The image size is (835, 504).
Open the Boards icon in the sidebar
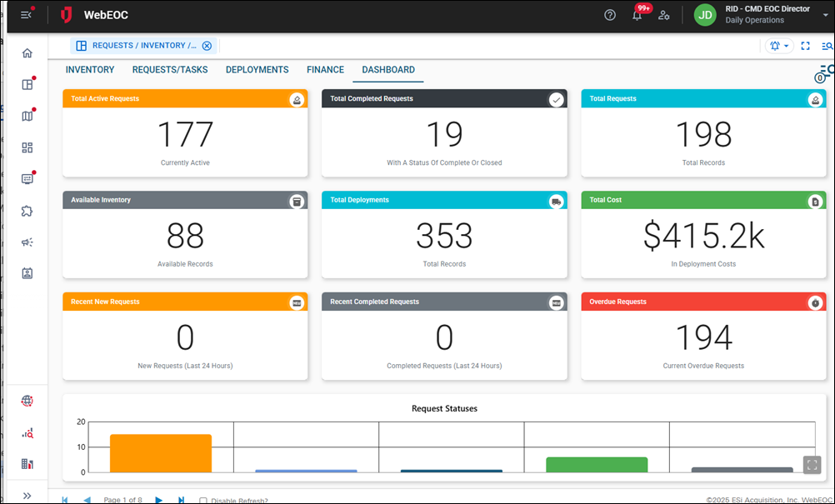(27, 83)
